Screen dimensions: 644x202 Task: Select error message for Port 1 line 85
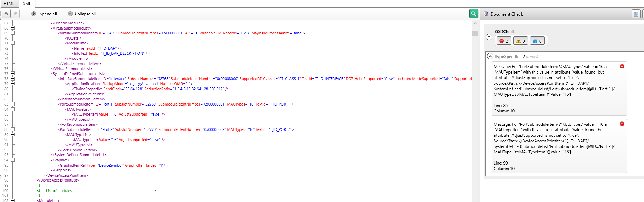tap(559, 89)
